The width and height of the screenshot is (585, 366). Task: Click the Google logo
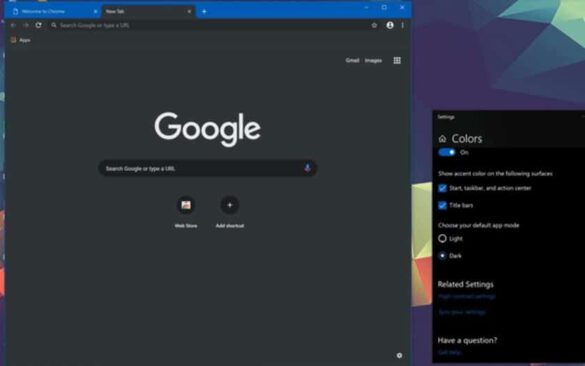tap(207, 129)
